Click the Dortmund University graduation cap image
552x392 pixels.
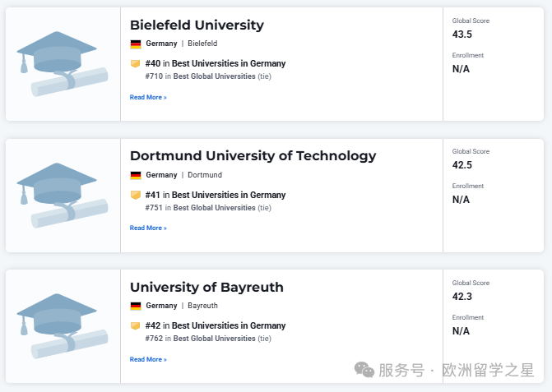[63, 195]
